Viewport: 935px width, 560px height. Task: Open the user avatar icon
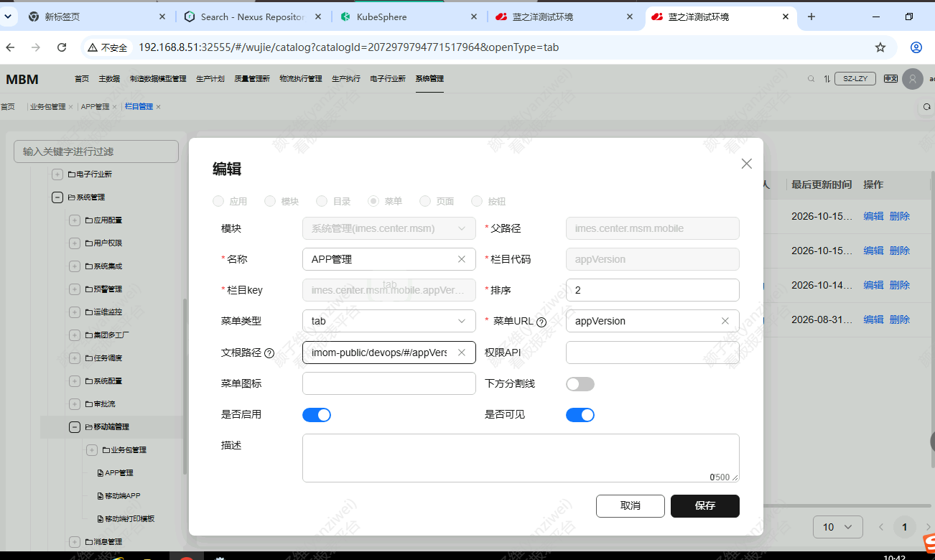click(913, 79)
